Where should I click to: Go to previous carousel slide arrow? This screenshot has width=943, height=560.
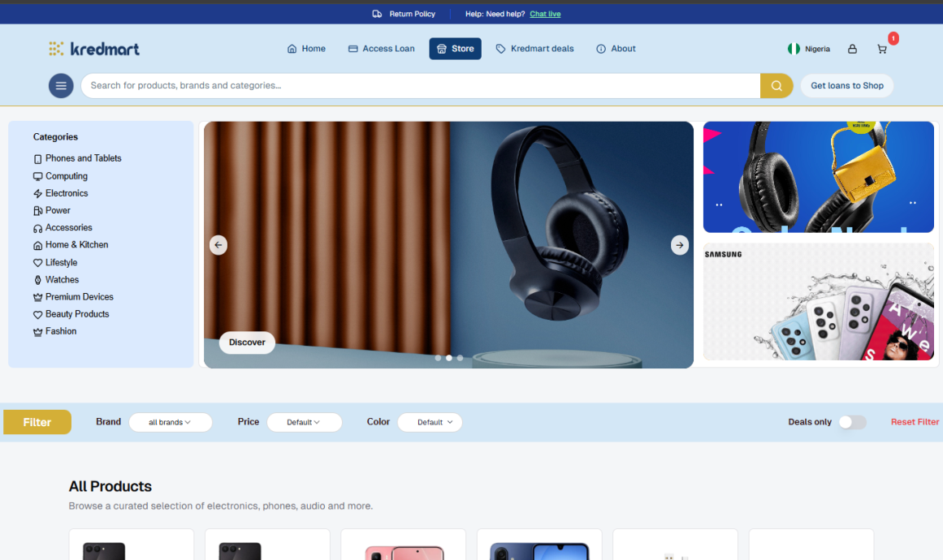point(218,245)
